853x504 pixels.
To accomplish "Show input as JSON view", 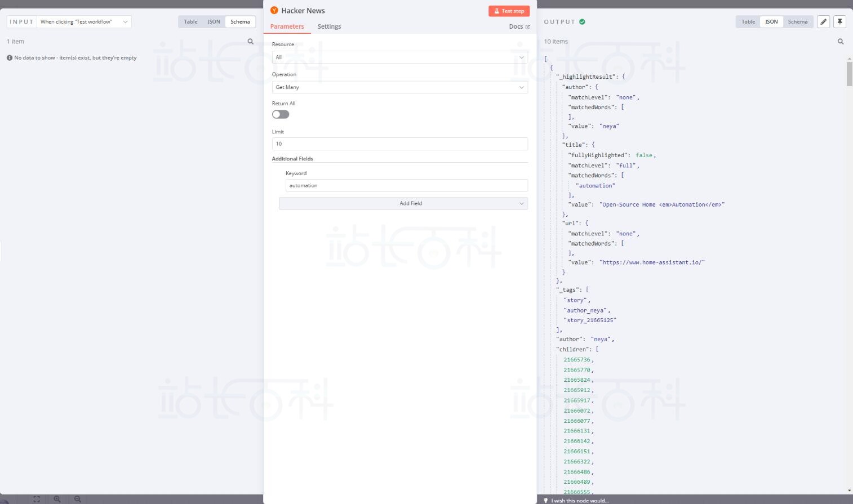I will 214,22.
